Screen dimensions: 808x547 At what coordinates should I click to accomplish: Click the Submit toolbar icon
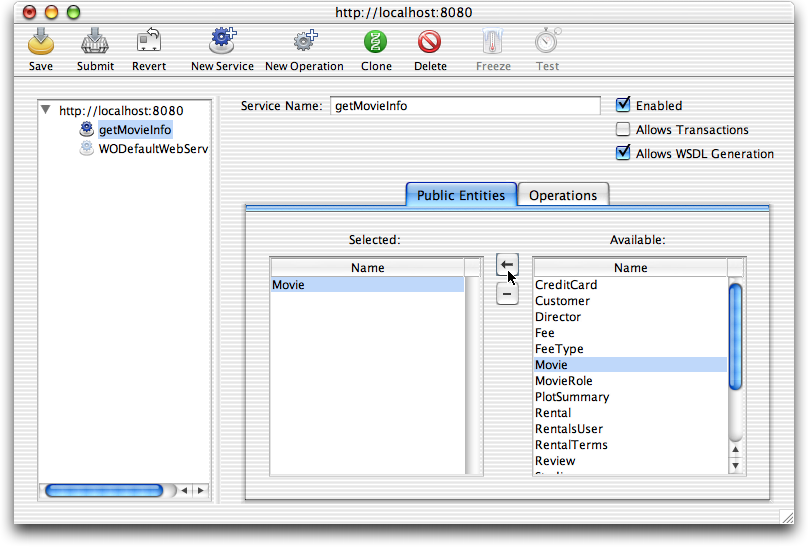(95, 42)
